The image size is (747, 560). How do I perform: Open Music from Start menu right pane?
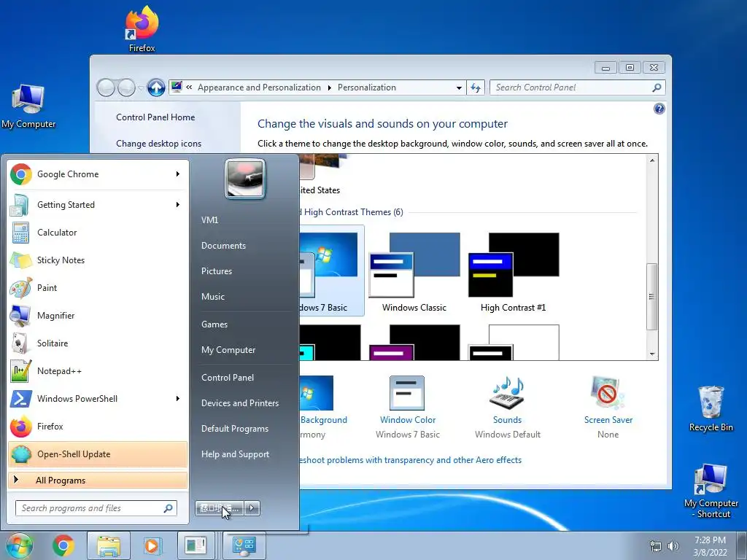(213, 297)
